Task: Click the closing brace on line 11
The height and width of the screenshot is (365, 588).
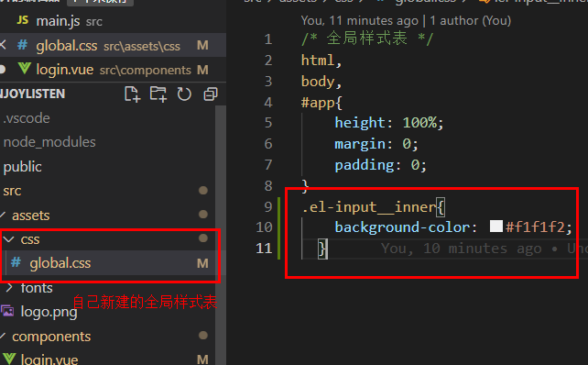Action: (x=322, y=249)
